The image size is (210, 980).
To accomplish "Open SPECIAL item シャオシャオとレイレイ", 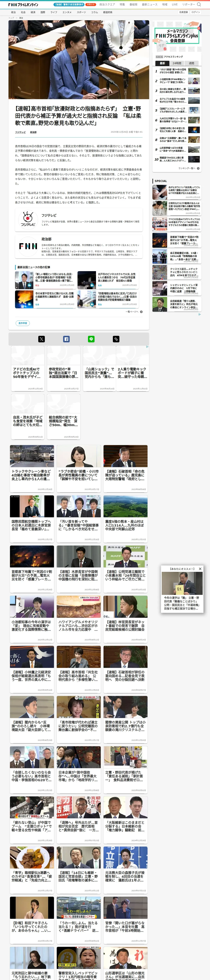I will pyautogui.click(x=176, y=288).
